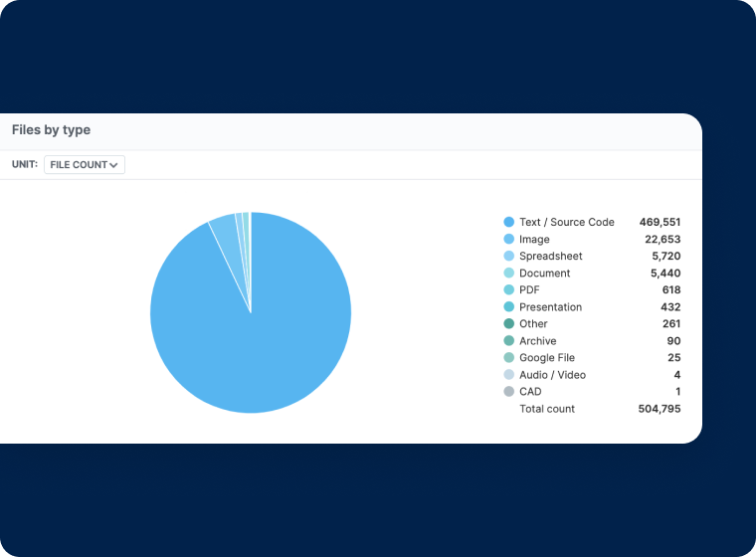Toggle the Audio / Video legend label
The width and height of the screenshot is (756, 557).
[x=552, y=375]
